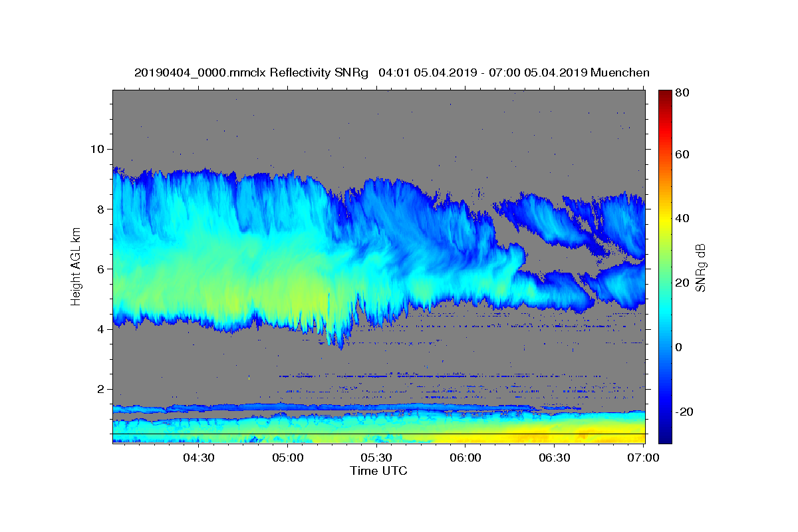Image resolution: width=798 pixels, height=532 pixels.
Task: Click the plot title mentioning Muenchen
Action: coord(392,72)
